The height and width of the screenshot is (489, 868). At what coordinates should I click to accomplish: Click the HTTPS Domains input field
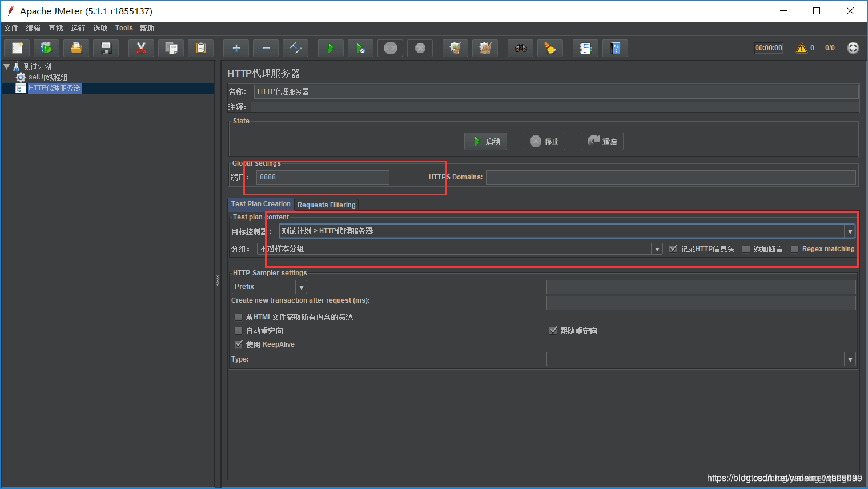pyautogui.click(x=671, y=177)
